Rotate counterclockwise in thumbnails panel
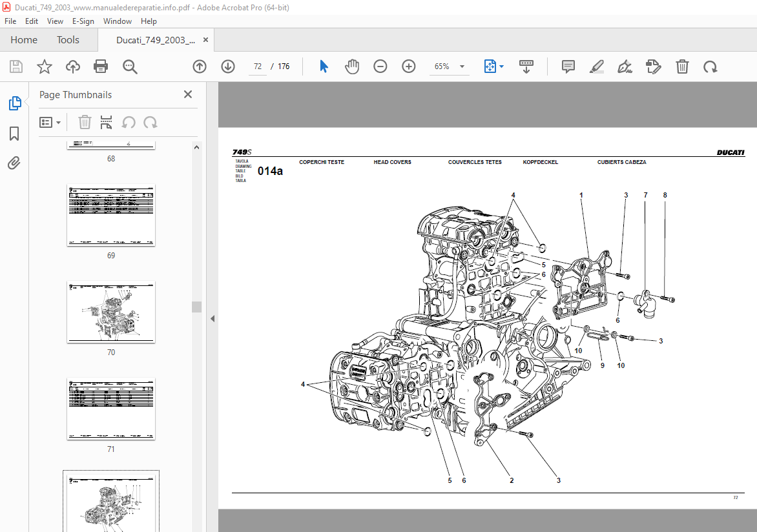757x532 pixels. (129, 123)
